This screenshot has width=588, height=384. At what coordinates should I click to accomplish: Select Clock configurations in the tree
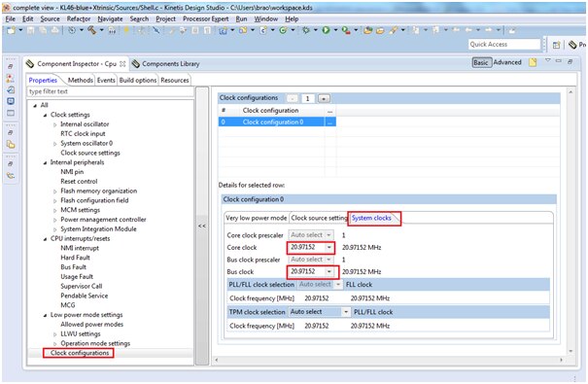80,353
